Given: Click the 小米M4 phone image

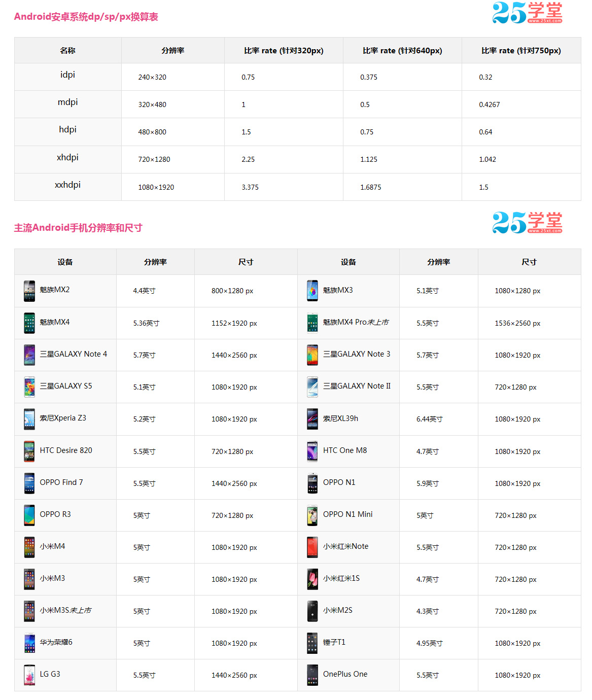Looking at the screenshot, I should click(29, 547).
